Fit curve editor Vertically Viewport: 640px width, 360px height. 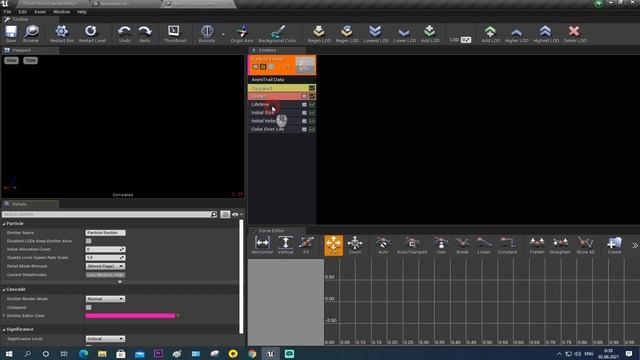coord(286,245)
